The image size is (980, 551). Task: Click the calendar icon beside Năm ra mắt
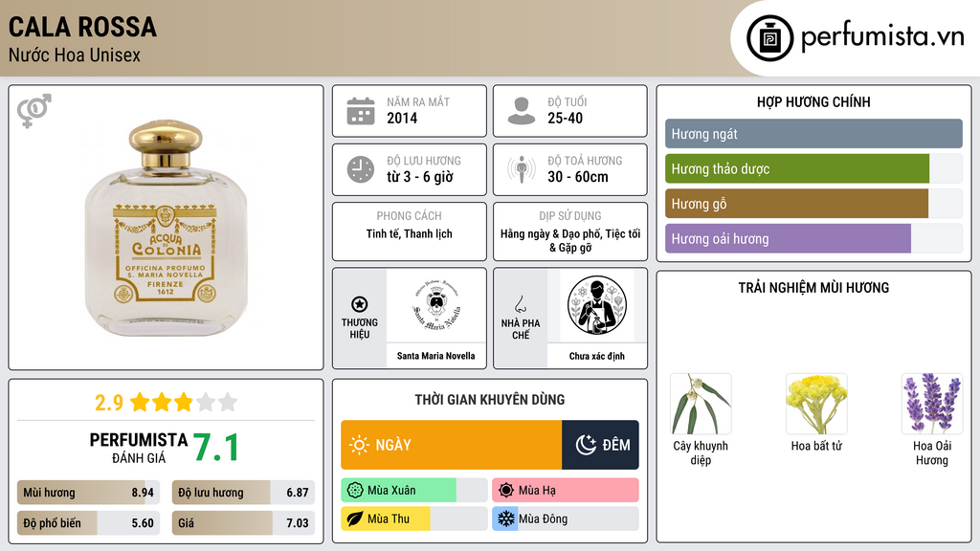(x=361, y=111)
